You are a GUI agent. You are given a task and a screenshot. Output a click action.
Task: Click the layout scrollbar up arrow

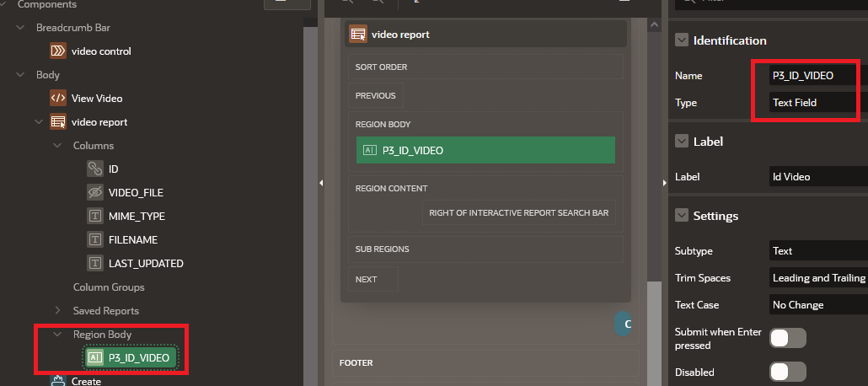point(654,25)
